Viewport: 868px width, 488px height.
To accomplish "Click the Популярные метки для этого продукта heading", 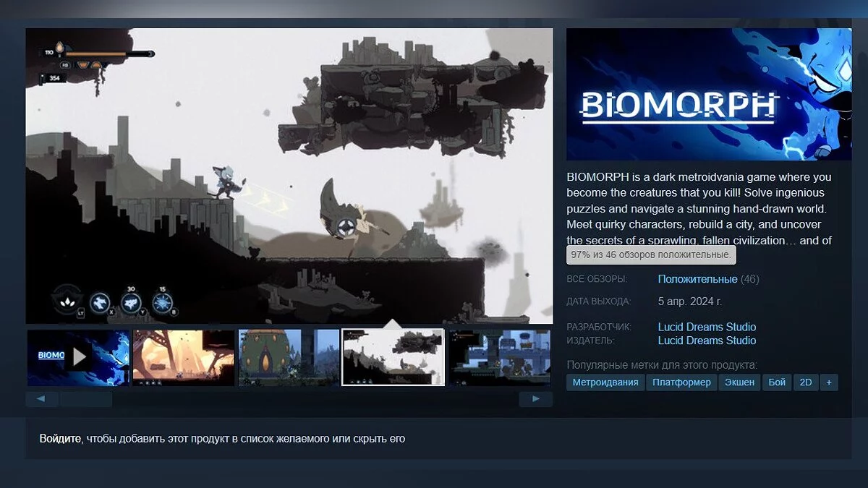I will [x=662, y=364].
